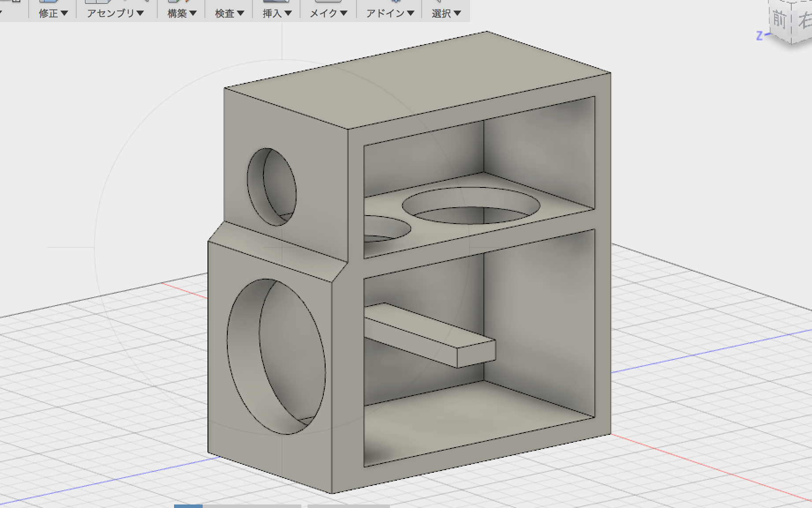Open the 選択 dropdown menu

[446, 13]
